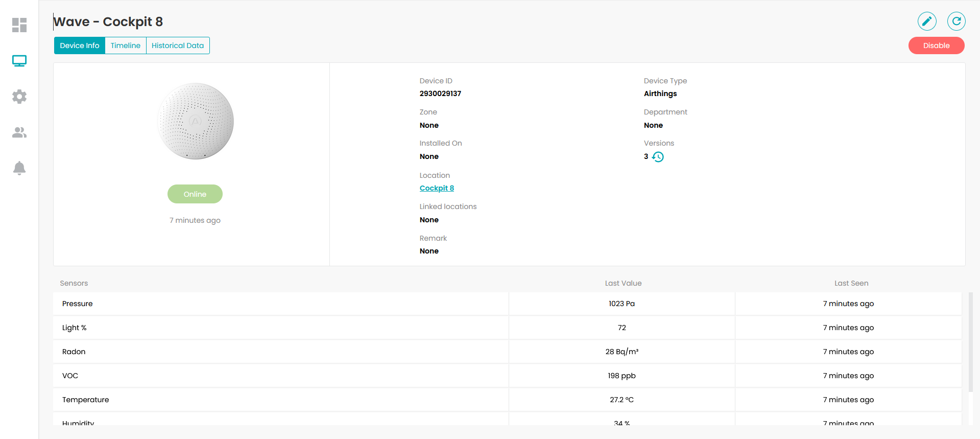Click the sensors table scrollbar
The image size is (980, 439).
click(970, 342)
